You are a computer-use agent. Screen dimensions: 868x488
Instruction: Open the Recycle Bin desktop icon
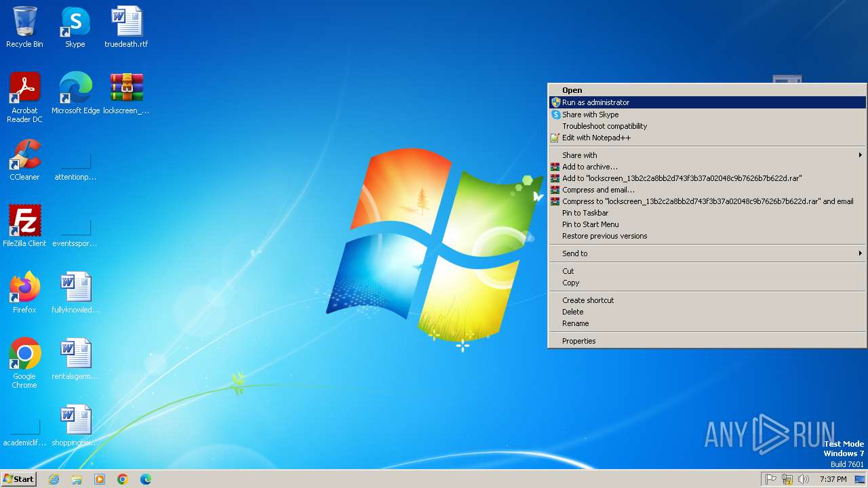tap(24, 28)
